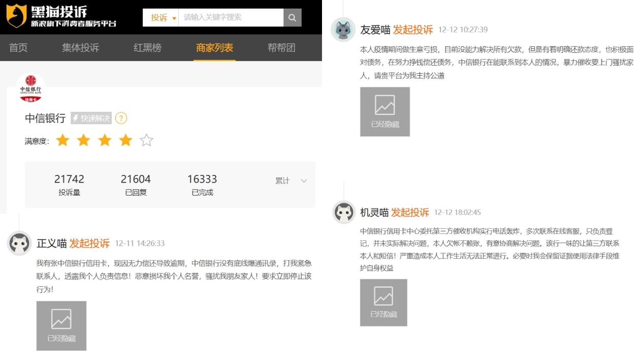Open the hidden image under 正义喵 complaint
This screenshot has height=363, width=644.
click(x=61, y=326)
